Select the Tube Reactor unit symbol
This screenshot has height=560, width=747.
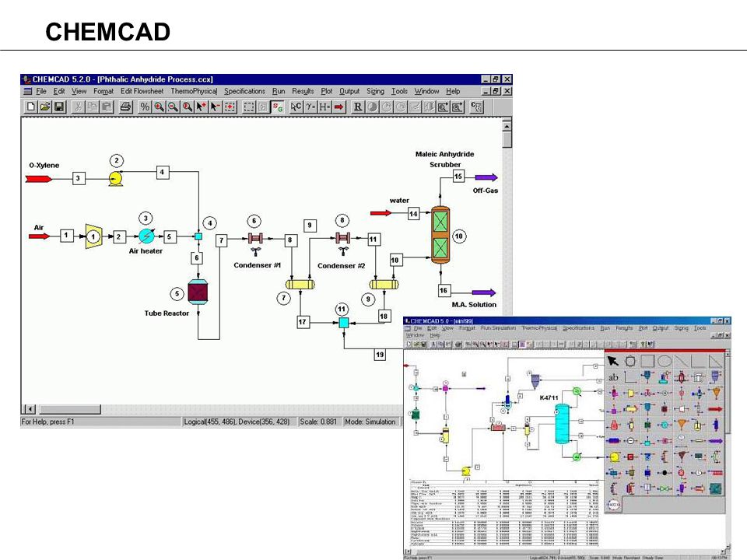(198, 292)
